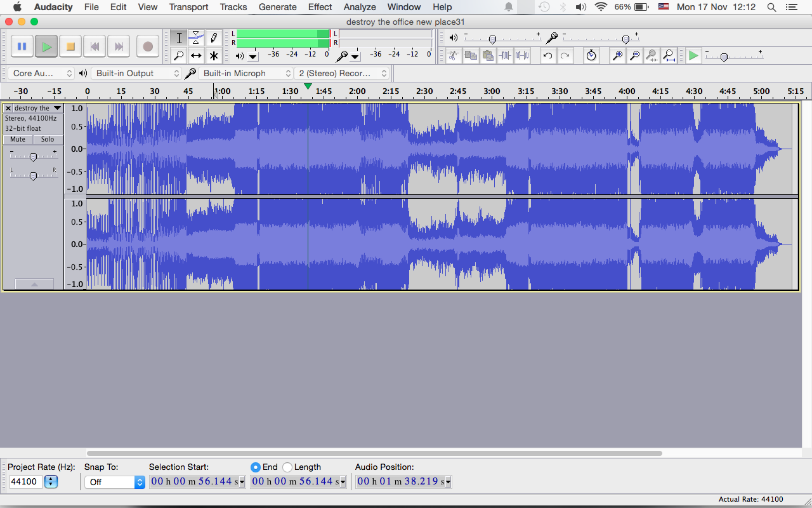
Task: Open playback meter speaker dropdown arrow
Action: pos(253,57)
